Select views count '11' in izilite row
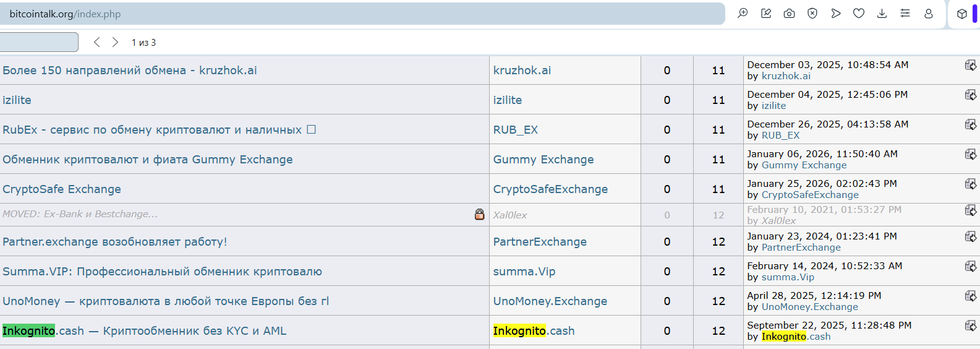The height and width of the screenshot is (349, 980). 718,100
